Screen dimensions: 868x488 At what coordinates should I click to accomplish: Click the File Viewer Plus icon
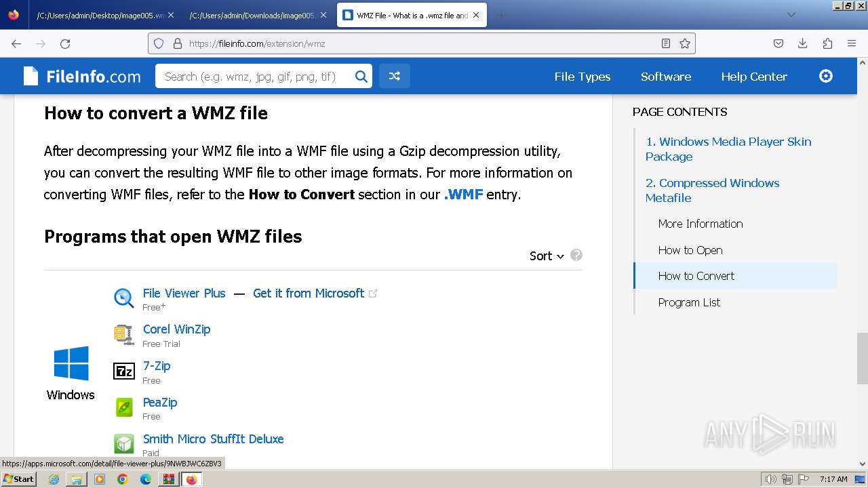[x=124, y=298]
